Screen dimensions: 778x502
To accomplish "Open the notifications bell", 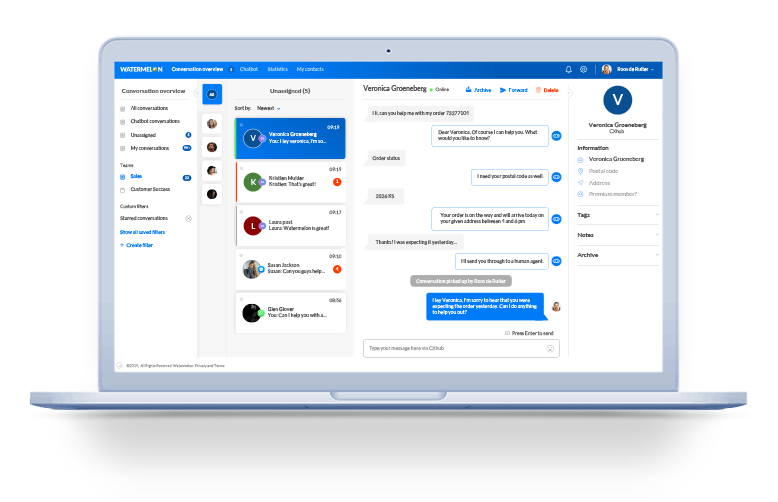I will (569, 69).
